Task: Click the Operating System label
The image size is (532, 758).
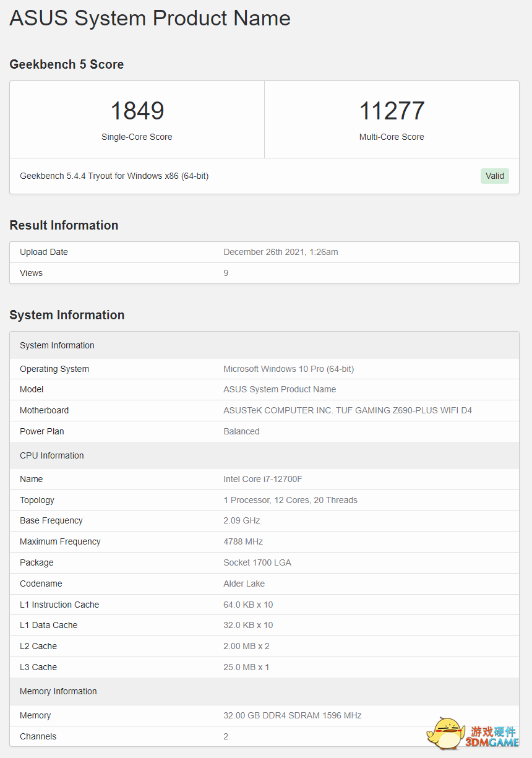Action: [54, 369]
